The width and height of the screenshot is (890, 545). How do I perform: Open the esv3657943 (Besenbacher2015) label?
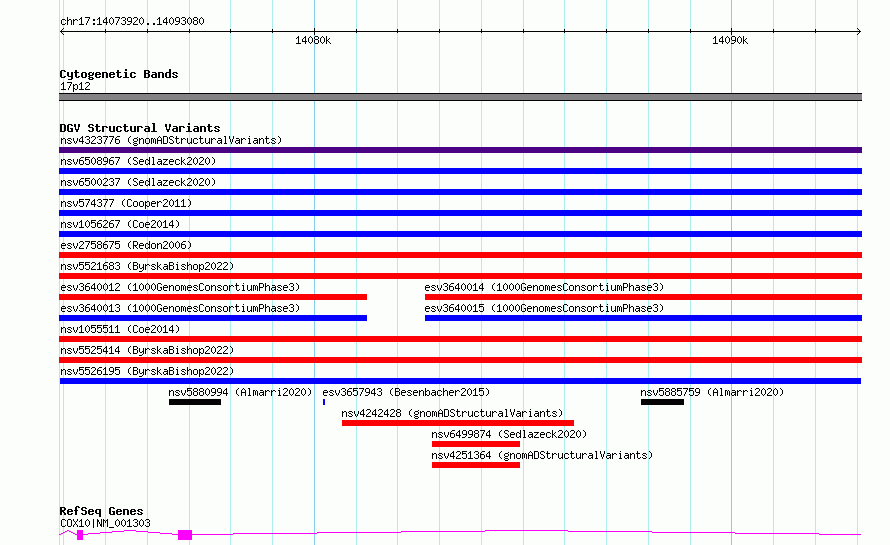[x=406, y=392]
